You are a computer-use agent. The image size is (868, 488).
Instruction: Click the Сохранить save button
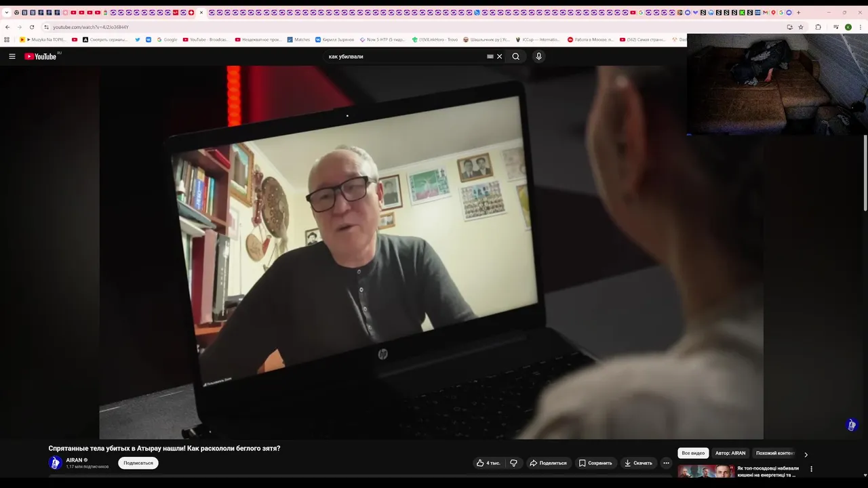(595, 463)
